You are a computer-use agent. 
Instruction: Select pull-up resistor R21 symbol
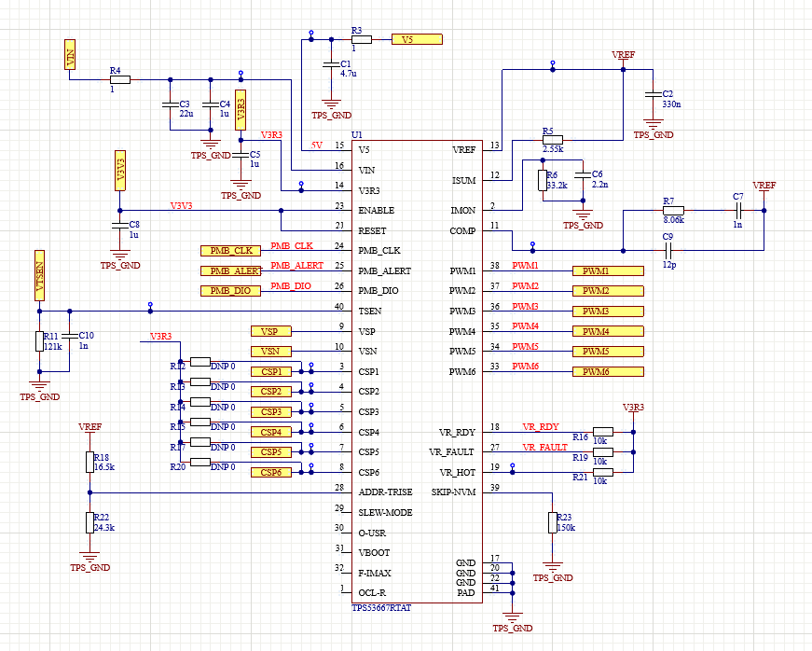click(x=603, y=472)
